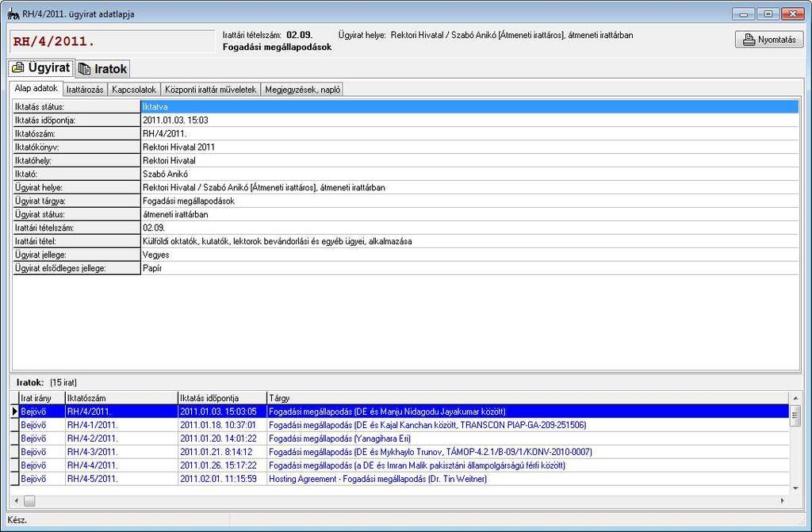Select the Iktatva status value
This screenshot has height=532, width=812.
(x=469, y=107)
